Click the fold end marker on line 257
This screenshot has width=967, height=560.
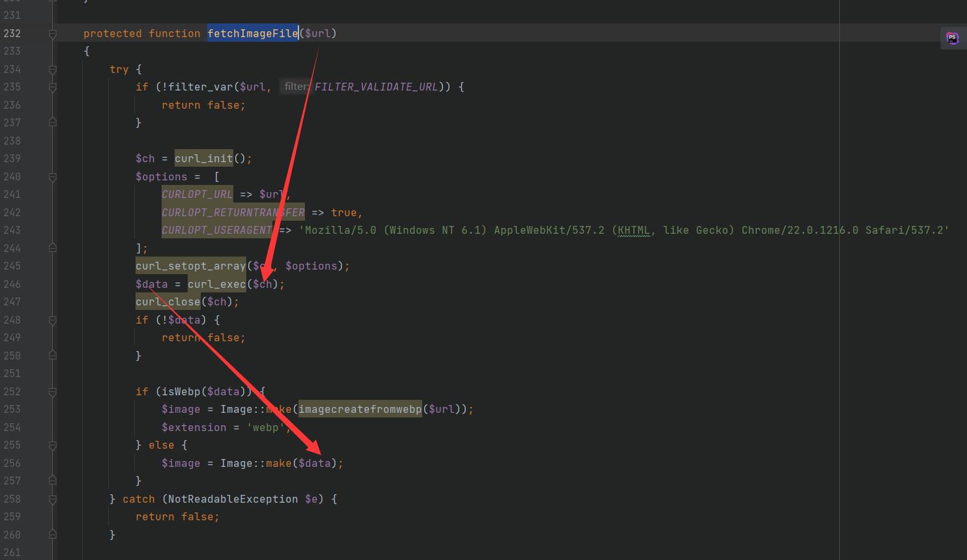click(53, 481)
